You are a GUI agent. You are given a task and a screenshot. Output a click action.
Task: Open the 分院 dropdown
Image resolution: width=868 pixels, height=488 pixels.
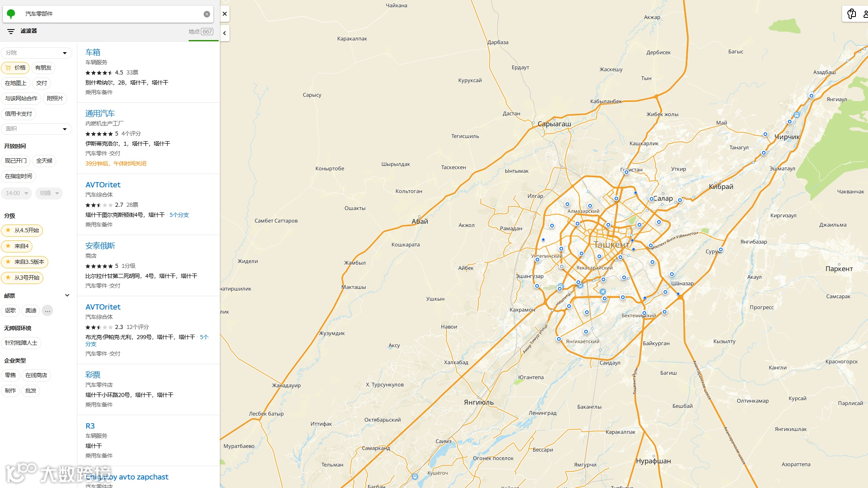click(x=36, y=53)
